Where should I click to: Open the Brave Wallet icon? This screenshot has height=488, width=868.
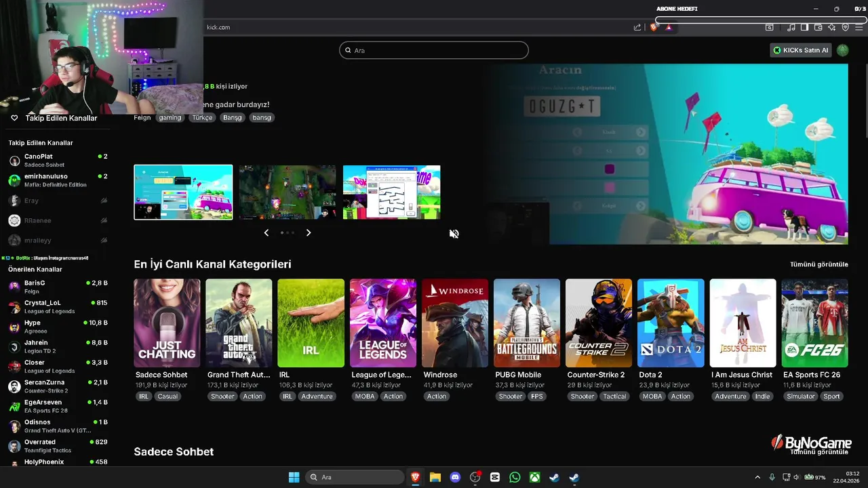[x=818, y=27]
